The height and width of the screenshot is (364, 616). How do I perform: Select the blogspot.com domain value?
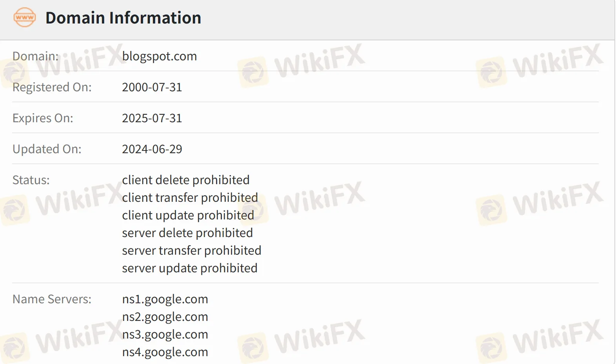(x=159, y=56)
